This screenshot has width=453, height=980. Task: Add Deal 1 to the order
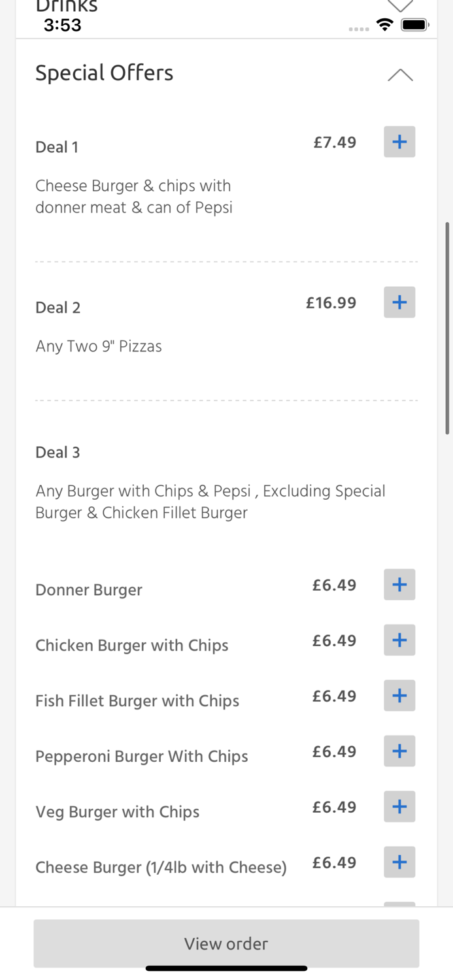(x=399, y=142)
